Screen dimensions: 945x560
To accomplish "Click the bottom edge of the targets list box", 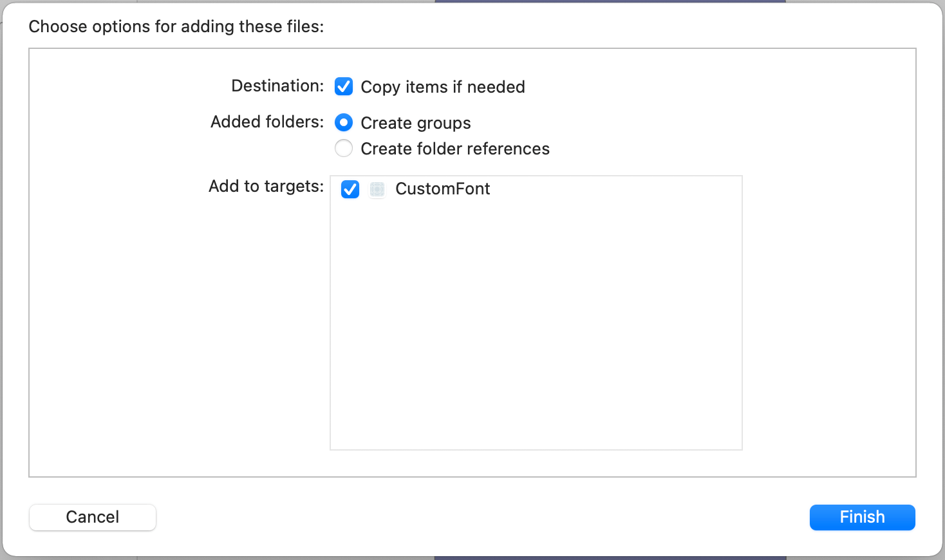I will (536, 449).
